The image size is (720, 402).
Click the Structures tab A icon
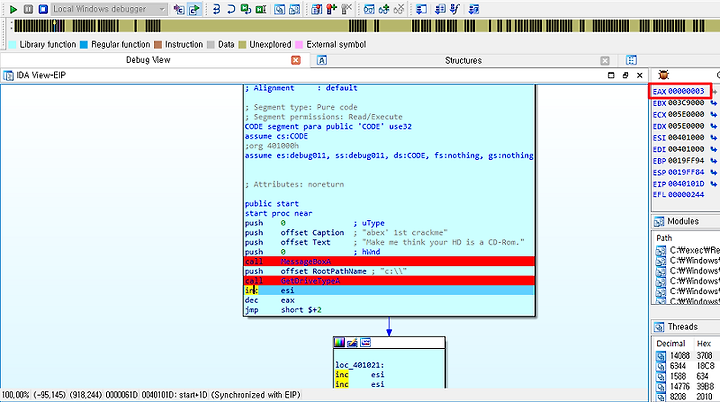(x=322, y=61)
